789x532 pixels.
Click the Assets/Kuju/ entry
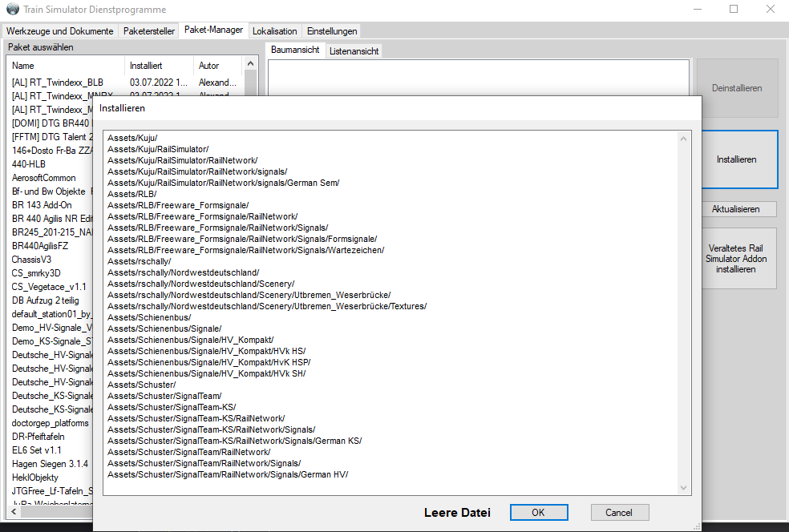(x=132, y=138)
